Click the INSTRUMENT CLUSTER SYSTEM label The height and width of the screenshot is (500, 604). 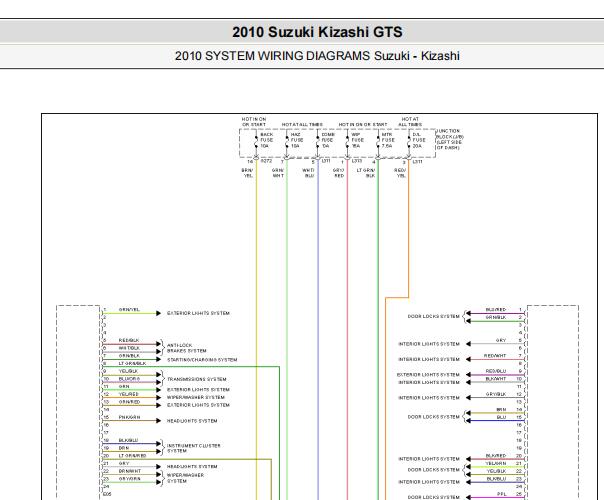point(194,448)
